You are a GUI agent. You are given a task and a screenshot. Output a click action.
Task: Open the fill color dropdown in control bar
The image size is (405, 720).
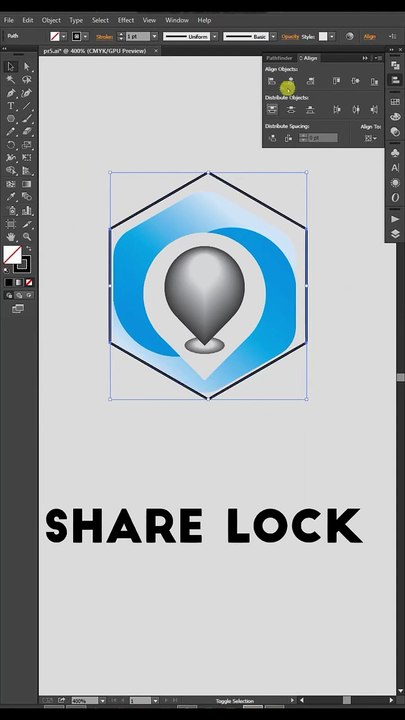pyautogui.click(x=64, y=36)
